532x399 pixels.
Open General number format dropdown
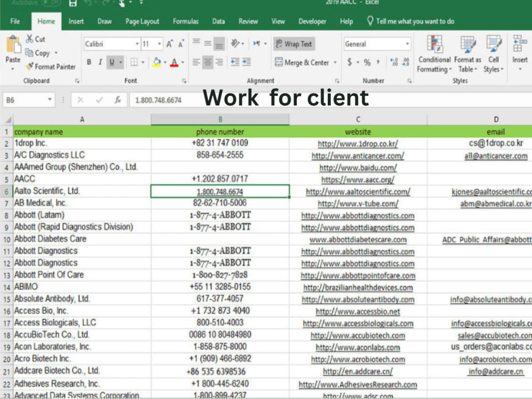point(407,44)
